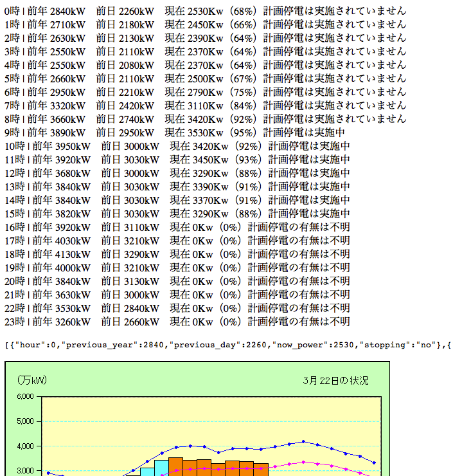
Task: Click the 16時 前年 3920kW row
Action: click(x=177, y=227)
